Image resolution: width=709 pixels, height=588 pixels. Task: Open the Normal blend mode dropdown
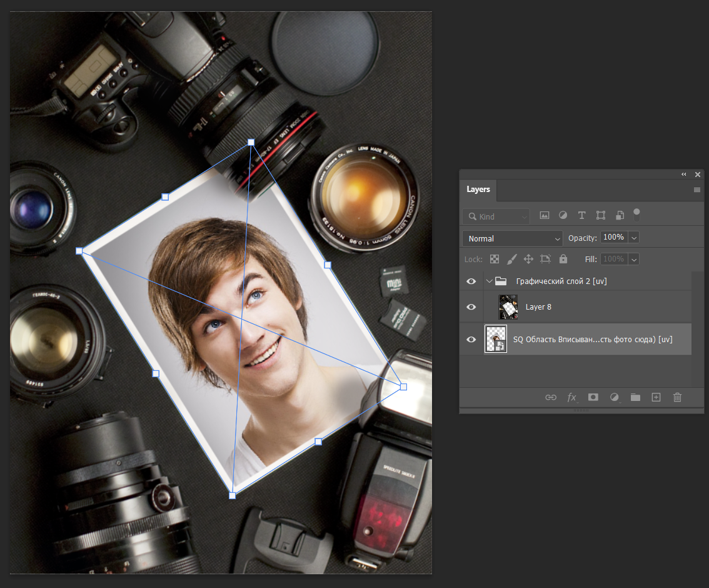[513, 238]
